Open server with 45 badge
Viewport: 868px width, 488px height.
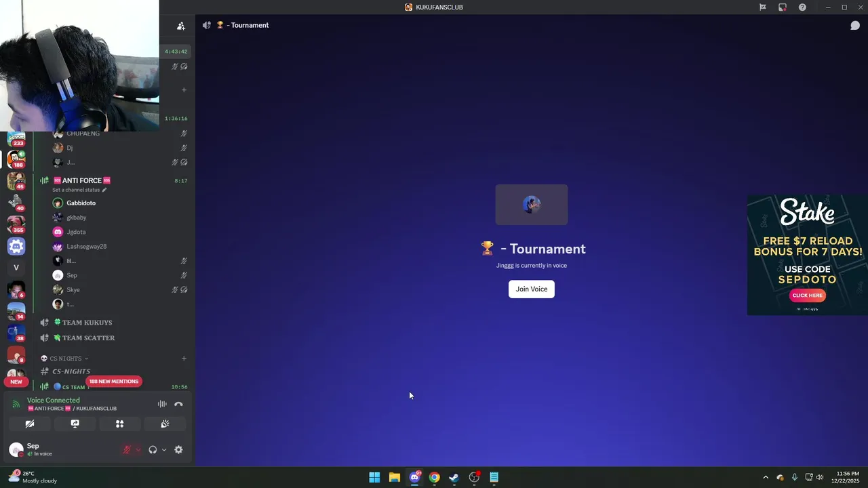coord(16,181)
